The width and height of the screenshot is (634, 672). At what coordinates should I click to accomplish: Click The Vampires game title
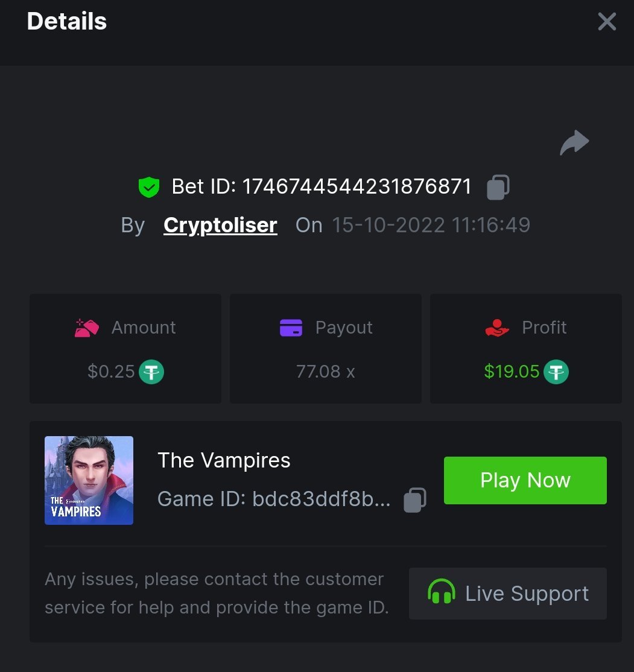click(x=224, y=461)
